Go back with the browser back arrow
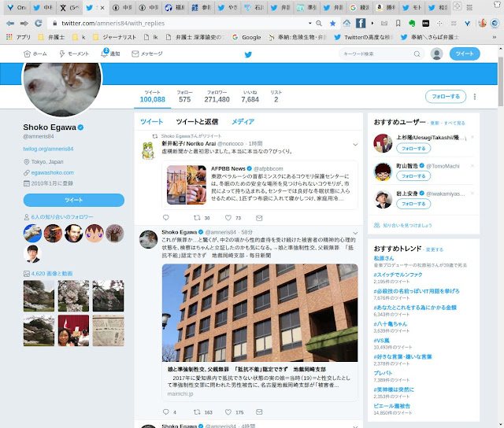The height and width of the screenshot is (428, 504). [x=10, y=23]
